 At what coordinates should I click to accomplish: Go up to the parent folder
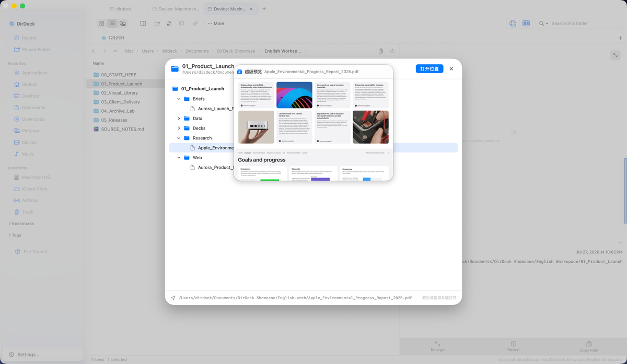pyautogui.click(x=115, y=51)
